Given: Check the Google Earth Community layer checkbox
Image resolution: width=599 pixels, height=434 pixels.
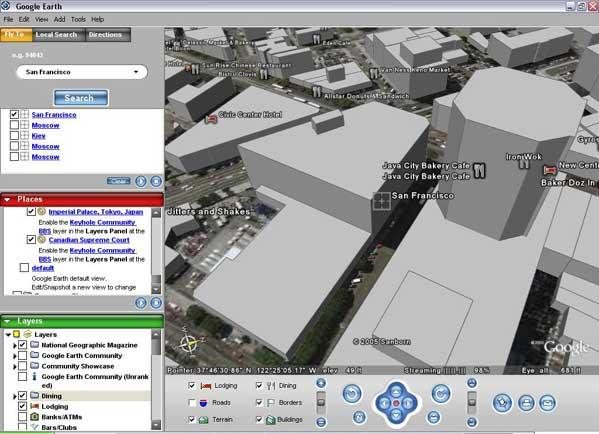Looking at the screenshot, I should click(x=23, y=355).
